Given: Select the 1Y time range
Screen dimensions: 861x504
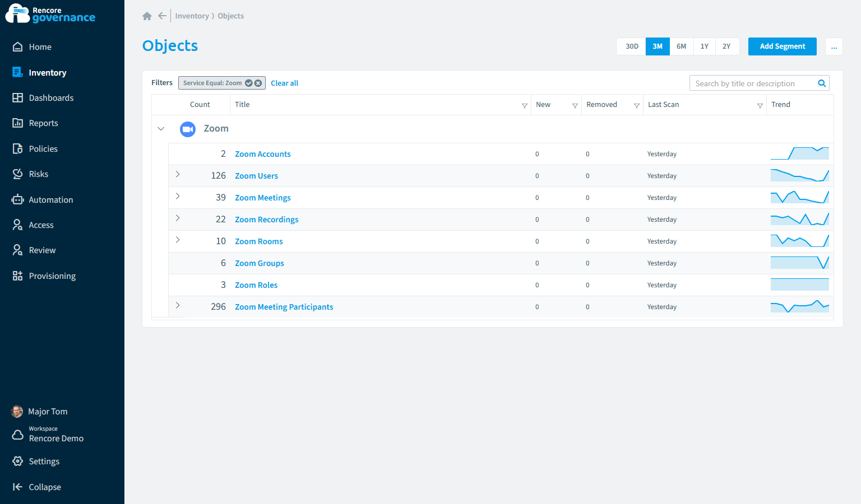Looking at the screenshot, I should coord(705,46).
